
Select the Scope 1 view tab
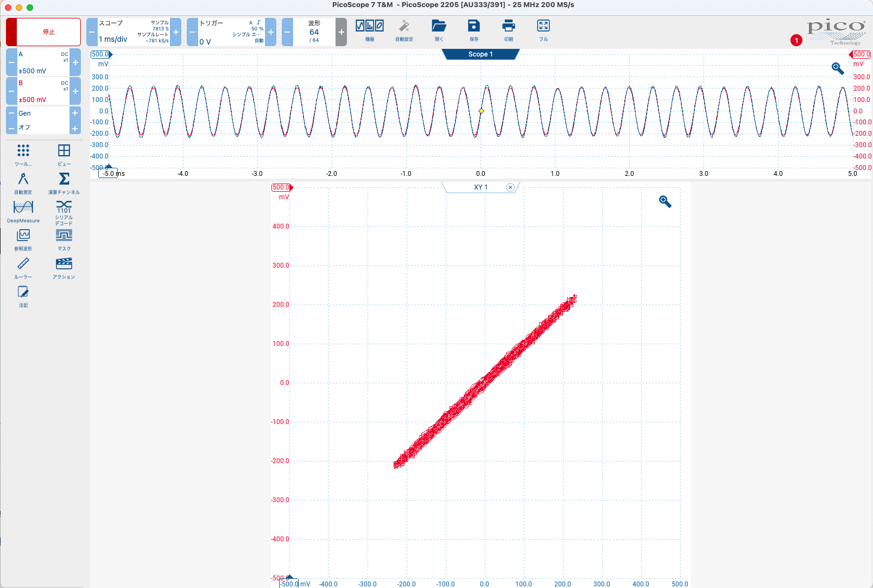(x=480, y=54)
